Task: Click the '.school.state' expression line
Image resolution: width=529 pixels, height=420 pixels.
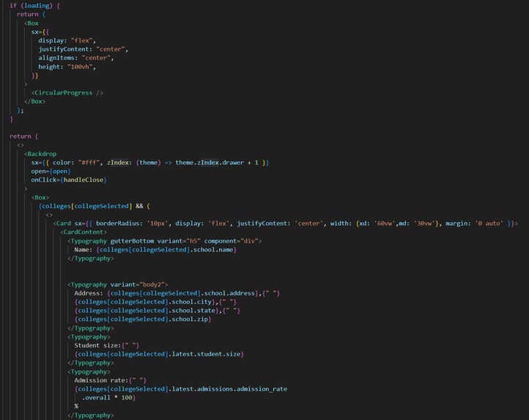Action: click(158, 311)
